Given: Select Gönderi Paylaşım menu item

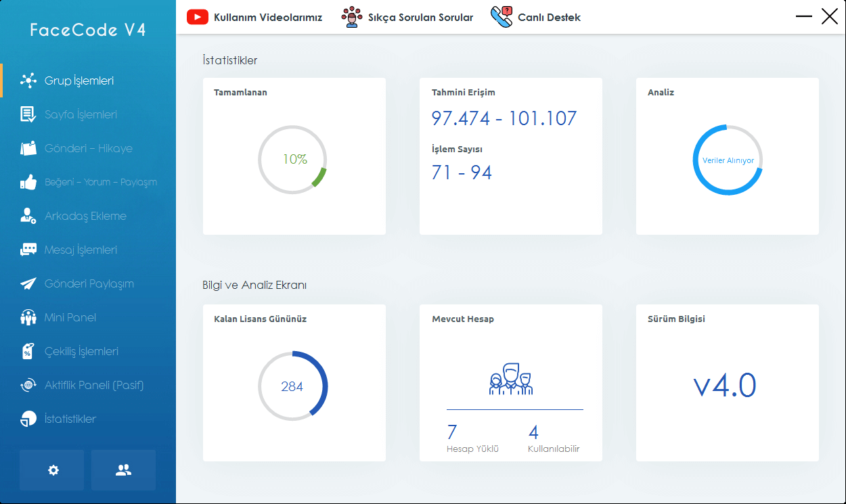Looking at the screenshot, I should [88, 283].
